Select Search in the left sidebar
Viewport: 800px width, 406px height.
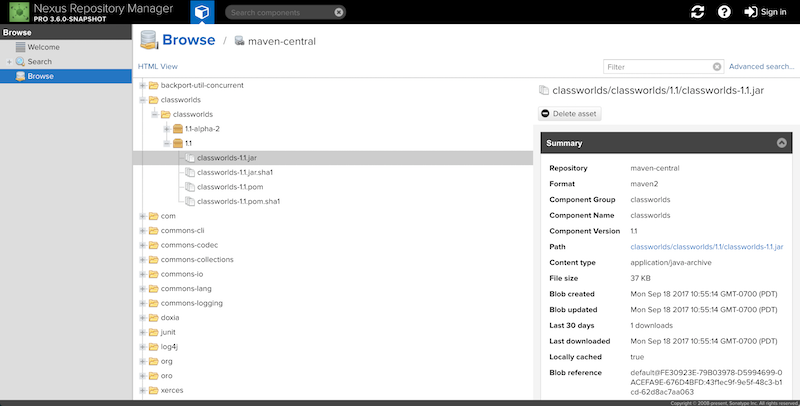(x=42, y=62)
